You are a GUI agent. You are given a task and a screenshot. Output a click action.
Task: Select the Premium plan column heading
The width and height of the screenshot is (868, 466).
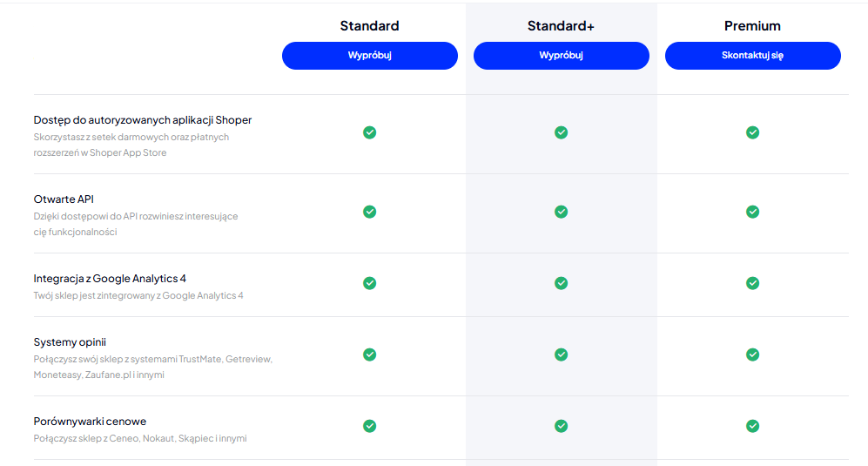[753, 26]
